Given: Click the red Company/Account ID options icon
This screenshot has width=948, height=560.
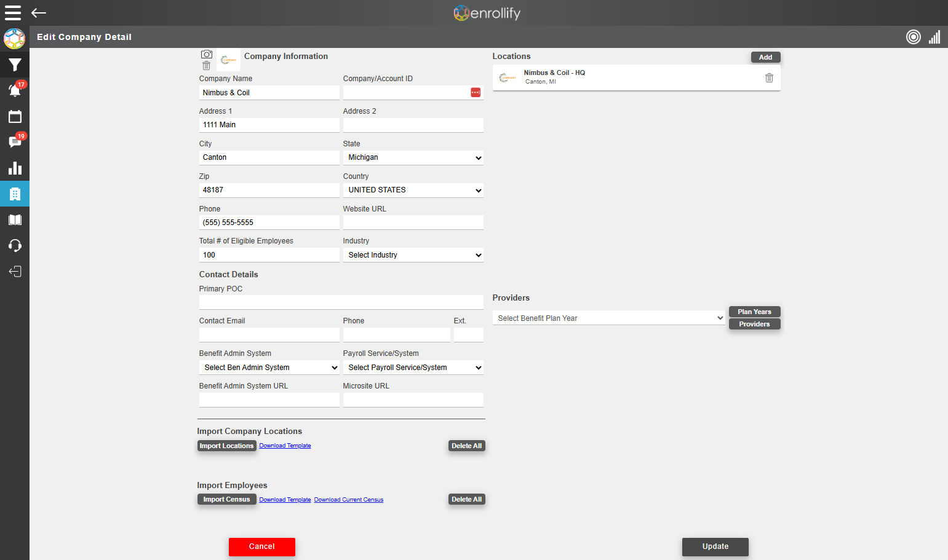Looking at the screenshot, I should click(476, 92).
